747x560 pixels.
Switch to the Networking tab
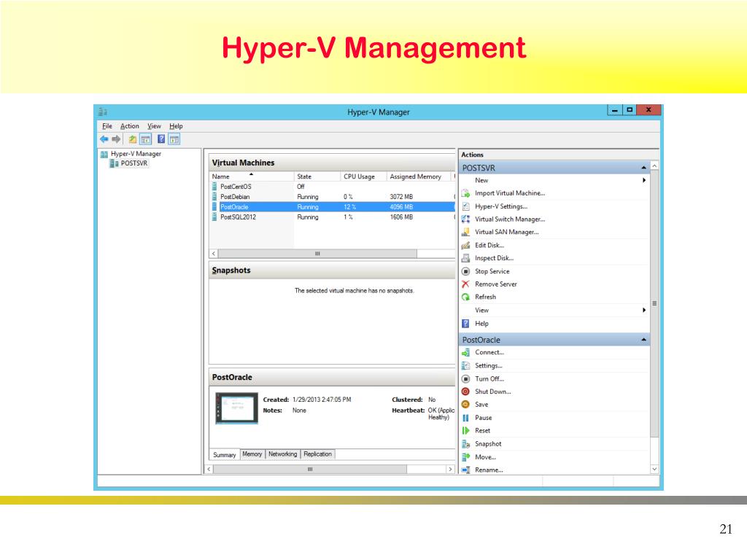(x=282, y=454)
